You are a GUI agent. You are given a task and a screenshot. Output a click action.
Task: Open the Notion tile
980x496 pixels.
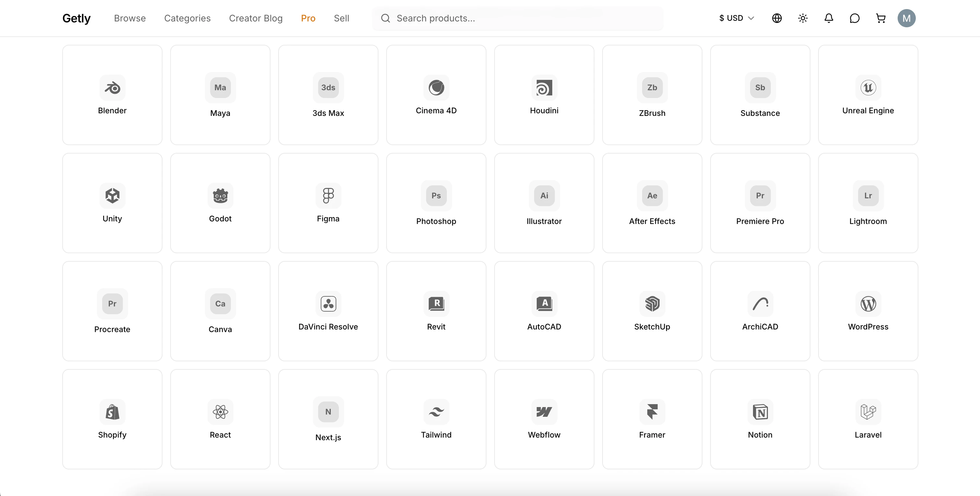point(760,419)
